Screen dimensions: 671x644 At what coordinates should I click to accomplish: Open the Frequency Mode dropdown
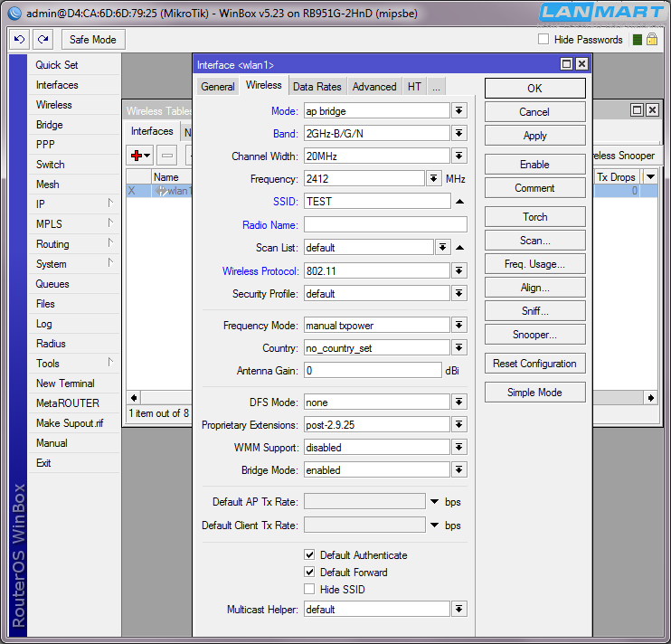pos(458,326)
